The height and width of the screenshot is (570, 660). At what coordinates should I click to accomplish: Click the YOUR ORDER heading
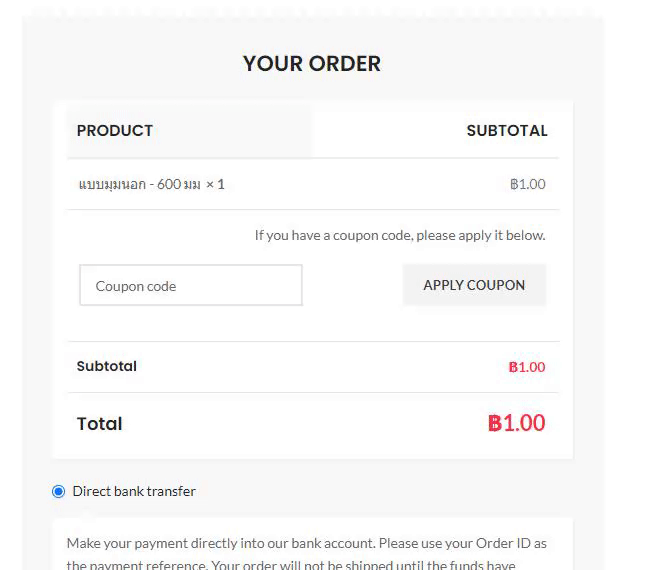coord(311,64)
